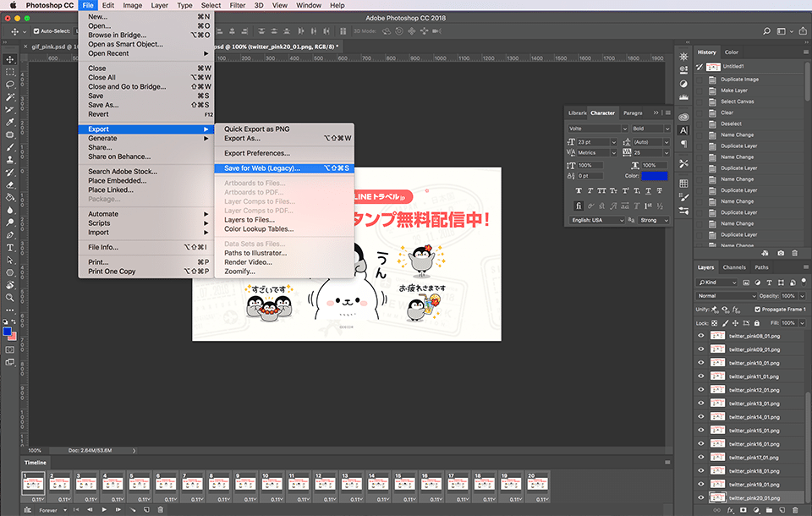Toggle the Propagate Frame 1 checkbox

click(x=758, y=310)
